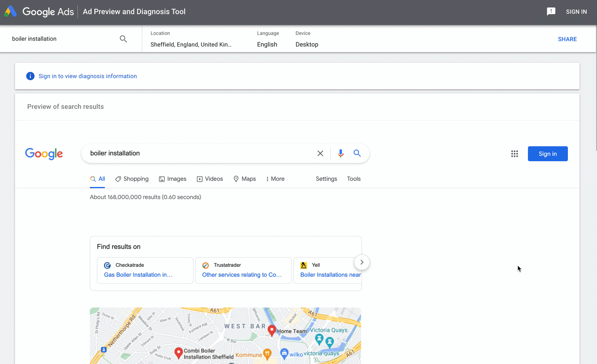Click the keyword search magnifier icon
Screen dimensions: 597x364
point(123,39)
